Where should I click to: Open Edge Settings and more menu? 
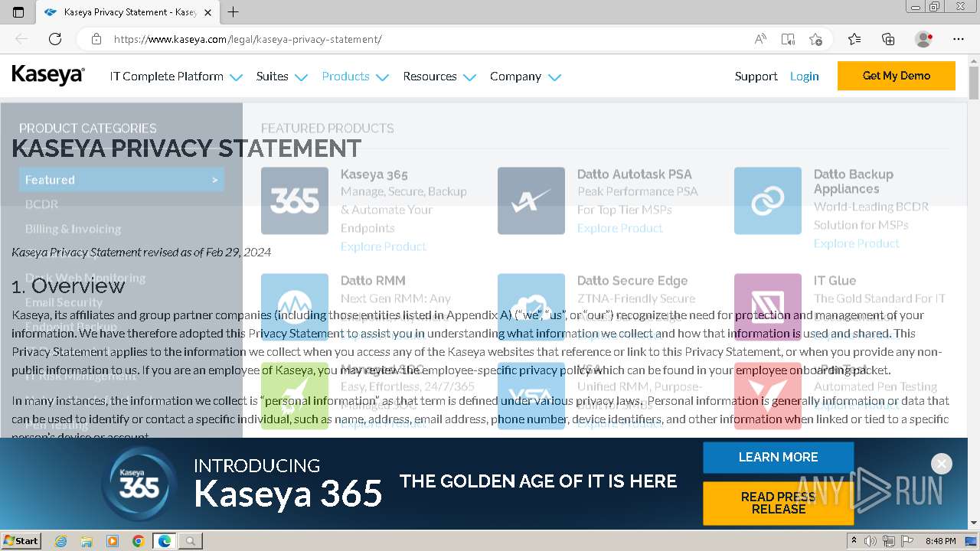(959, 39)
